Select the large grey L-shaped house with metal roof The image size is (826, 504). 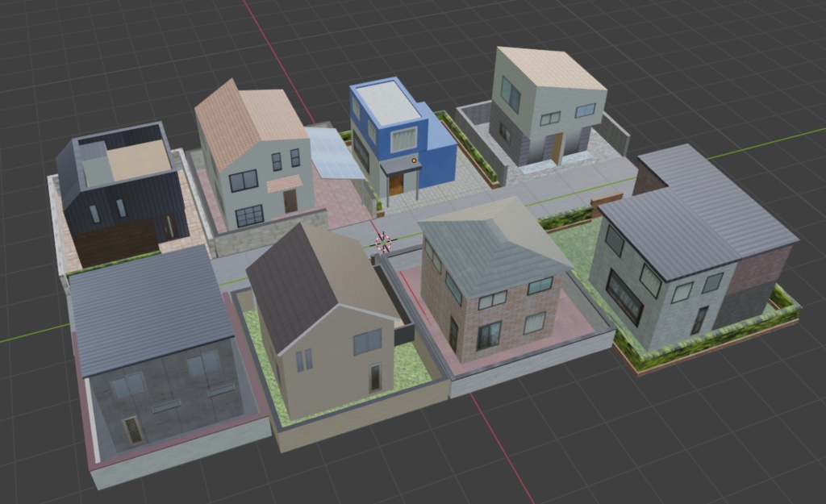coord(695,247)
